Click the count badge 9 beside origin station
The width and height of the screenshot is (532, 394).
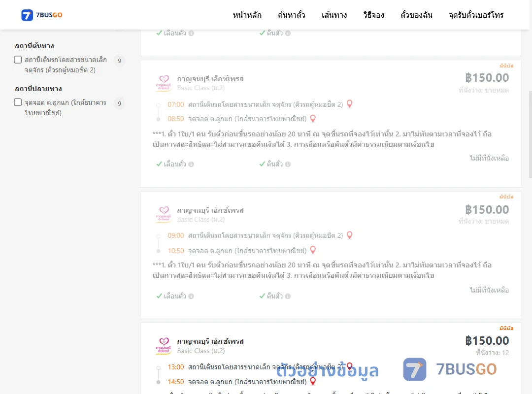coord(119,61)
